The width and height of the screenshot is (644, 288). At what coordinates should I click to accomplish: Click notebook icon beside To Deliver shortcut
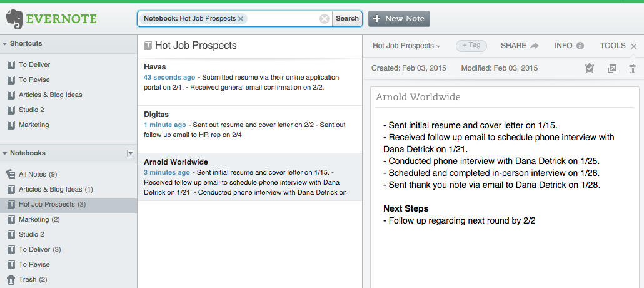pyautogui.click(x=11, y=65)
